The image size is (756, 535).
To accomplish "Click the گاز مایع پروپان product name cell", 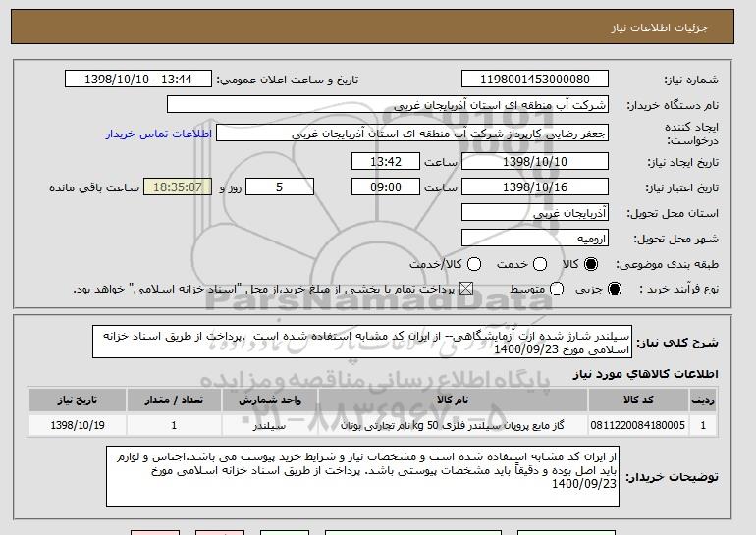I will pyautogui.click(x=453, y=425).
